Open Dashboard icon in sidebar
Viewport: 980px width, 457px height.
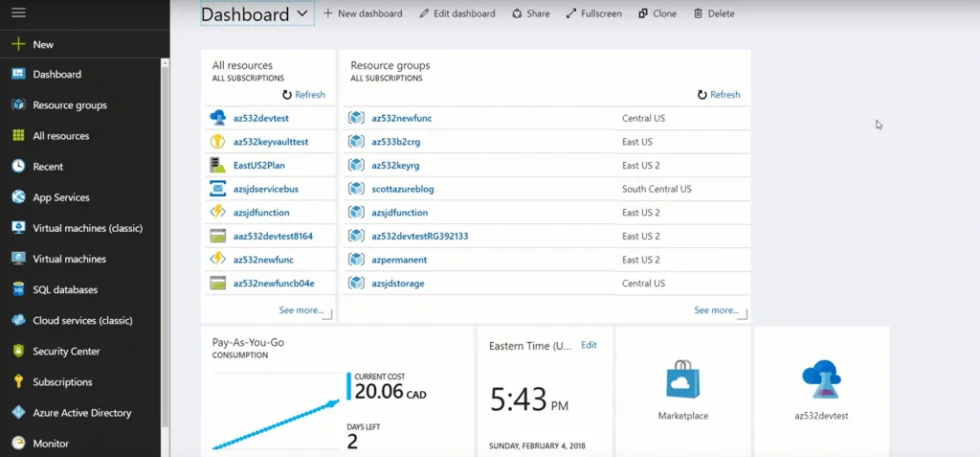[19, 74]
